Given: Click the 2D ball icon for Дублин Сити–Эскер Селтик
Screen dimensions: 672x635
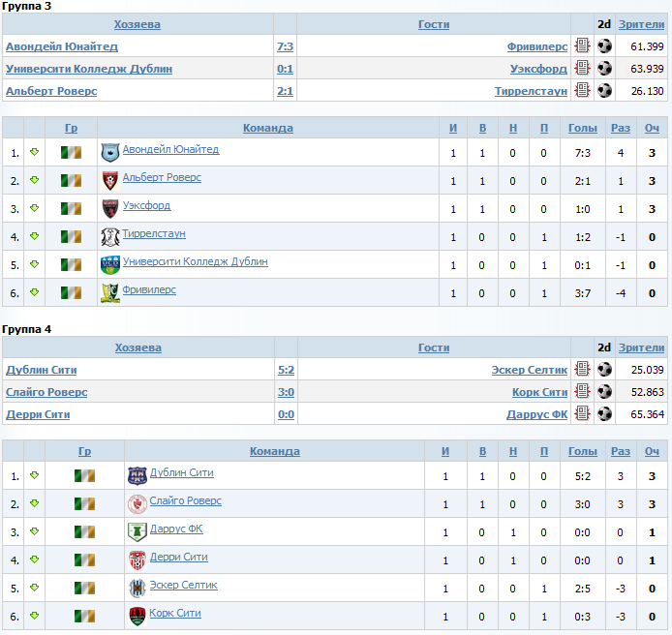Looking at the screenshot, I should (604, 369).
